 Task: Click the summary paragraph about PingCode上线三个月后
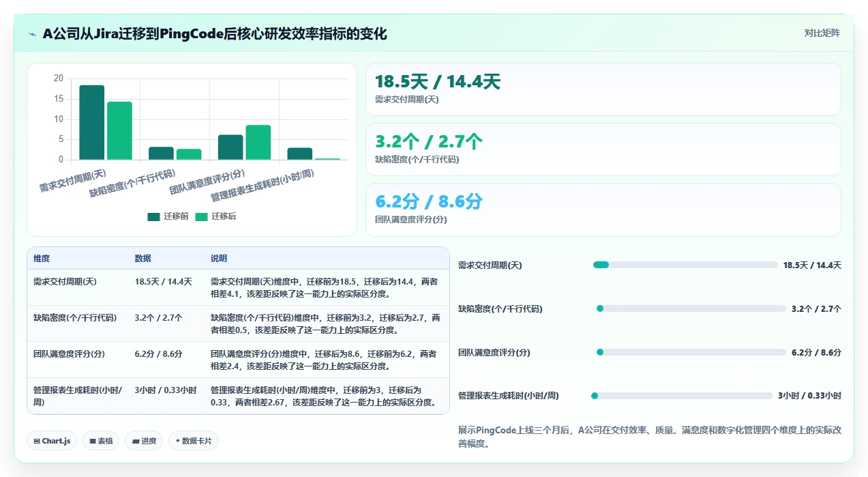coord(649,437)
